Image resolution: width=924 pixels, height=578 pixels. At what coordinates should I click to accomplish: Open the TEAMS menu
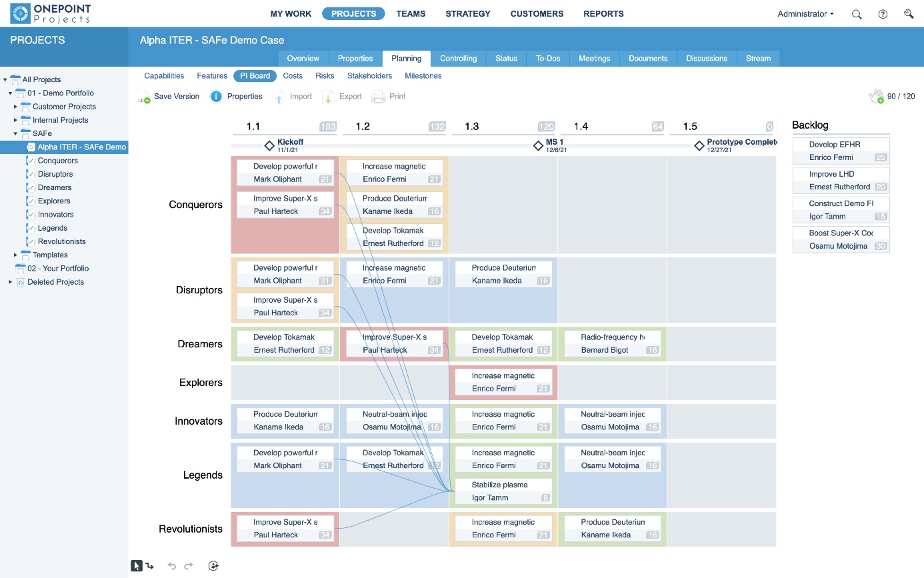tap(411, 14)
